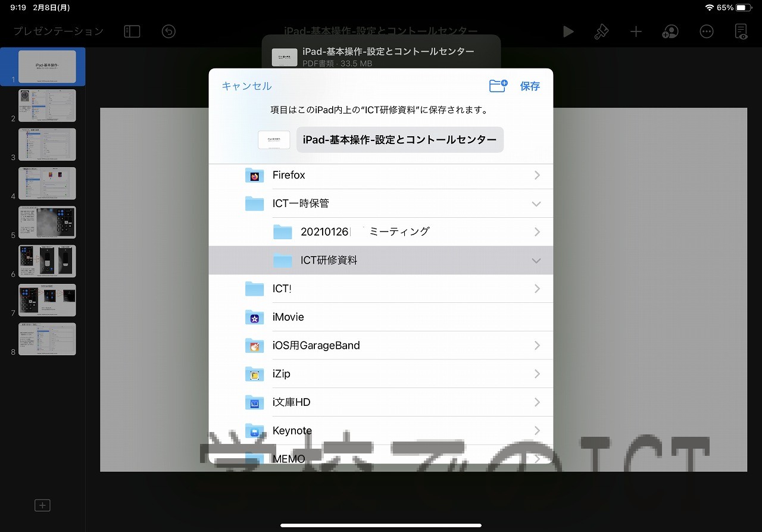Select slide 4 thumbnail
The height and width of the screenshot is (532, 762).
click(x=47, y=183)
